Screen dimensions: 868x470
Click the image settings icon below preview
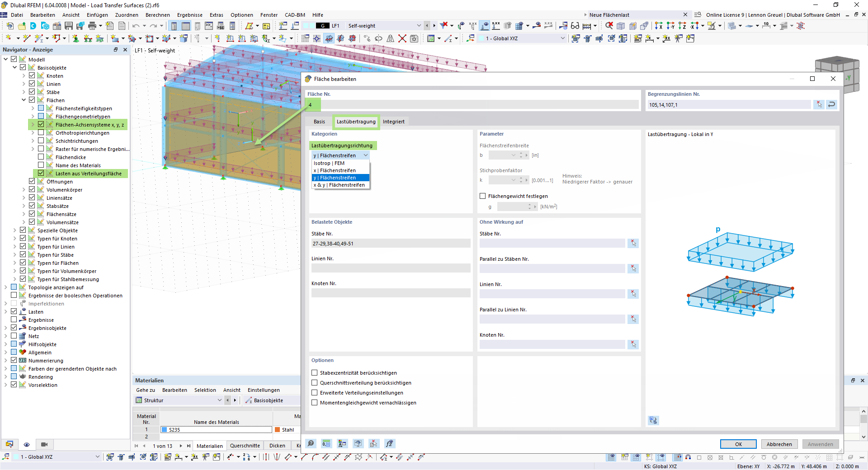click(653, 420)
